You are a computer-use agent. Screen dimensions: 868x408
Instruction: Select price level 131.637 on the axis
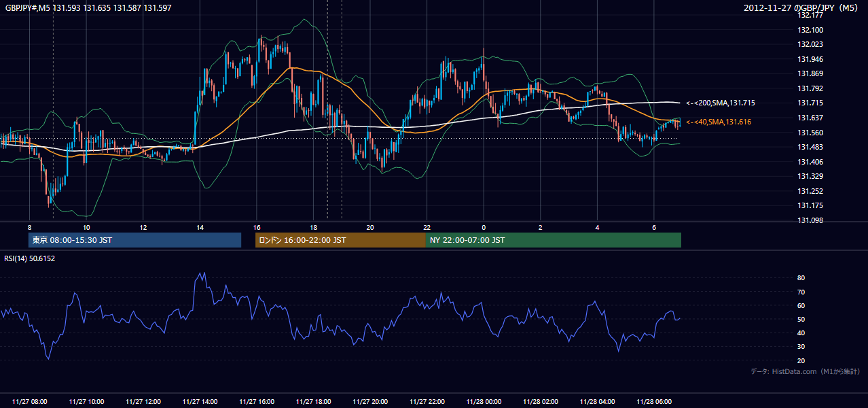click(811, 118)
